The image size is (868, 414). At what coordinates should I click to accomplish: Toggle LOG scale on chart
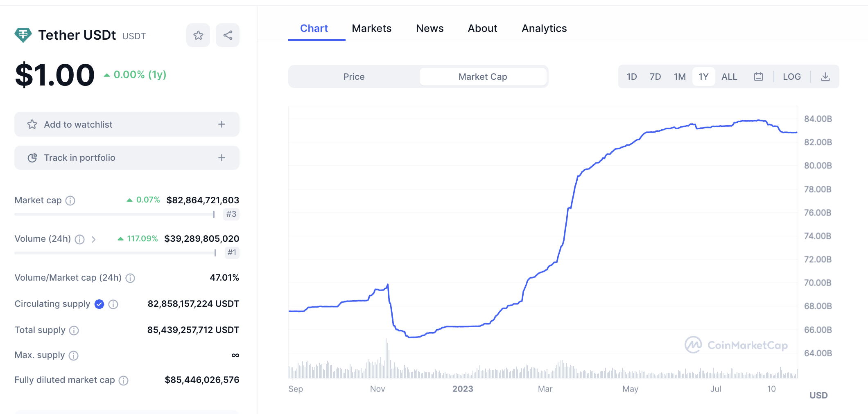pyautogui.click(x=791, y=76)
